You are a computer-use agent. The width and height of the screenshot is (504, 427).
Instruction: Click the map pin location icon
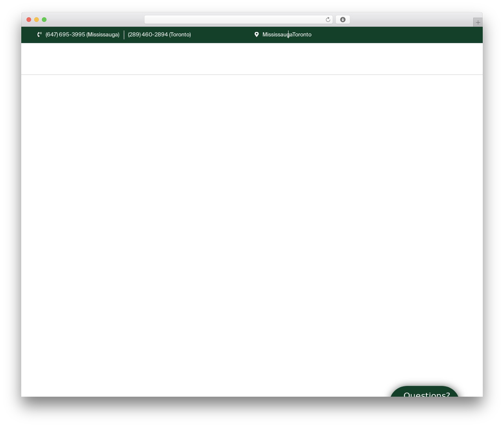(256, 35)
